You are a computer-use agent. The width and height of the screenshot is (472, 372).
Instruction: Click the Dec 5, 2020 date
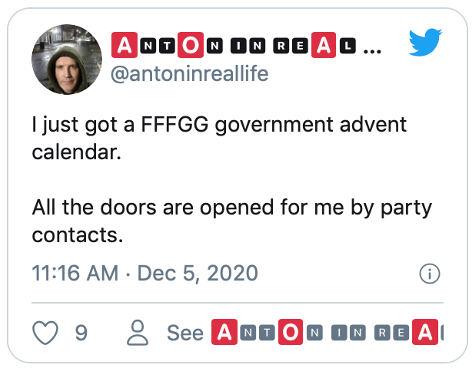pyautogui.click(x=198, y=273)
